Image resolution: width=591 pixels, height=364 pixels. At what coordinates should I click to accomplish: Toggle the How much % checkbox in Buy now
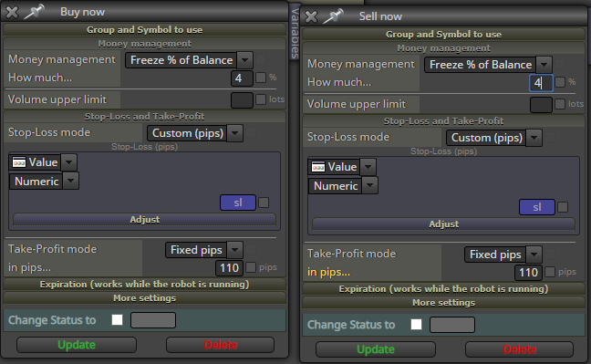click(x=261, y=78)
